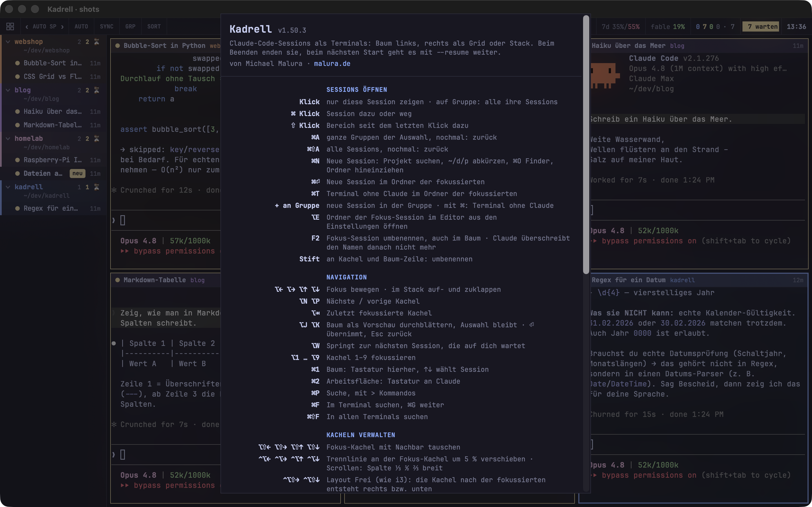Click the help dialog scrollbar thumb
Image resolution: width=812 pixels, height=507 pixels.
586,144
